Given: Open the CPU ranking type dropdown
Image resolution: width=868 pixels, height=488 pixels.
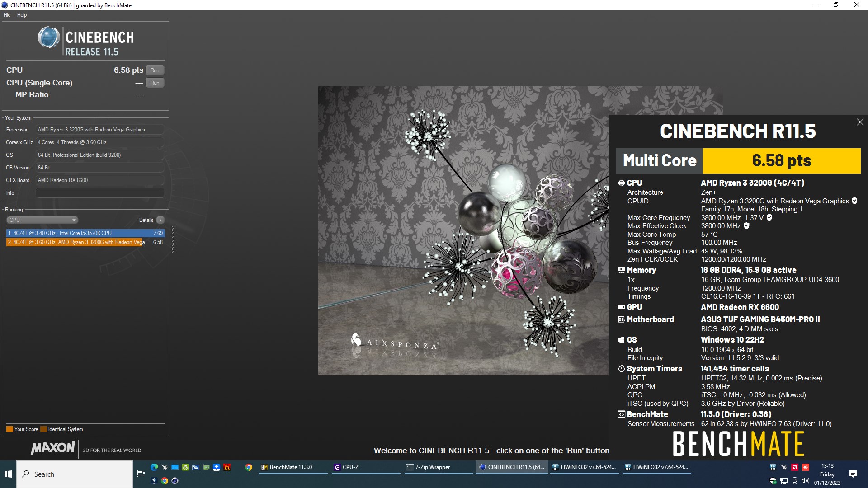Looking at the screenshot, I should point(42,220).
